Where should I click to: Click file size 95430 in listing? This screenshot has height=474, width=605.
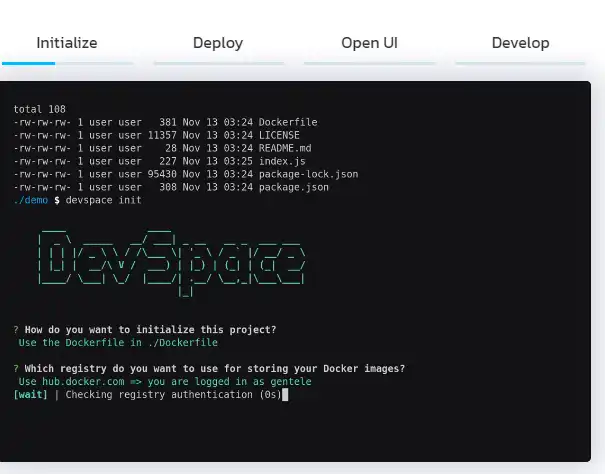pos(162,174)
